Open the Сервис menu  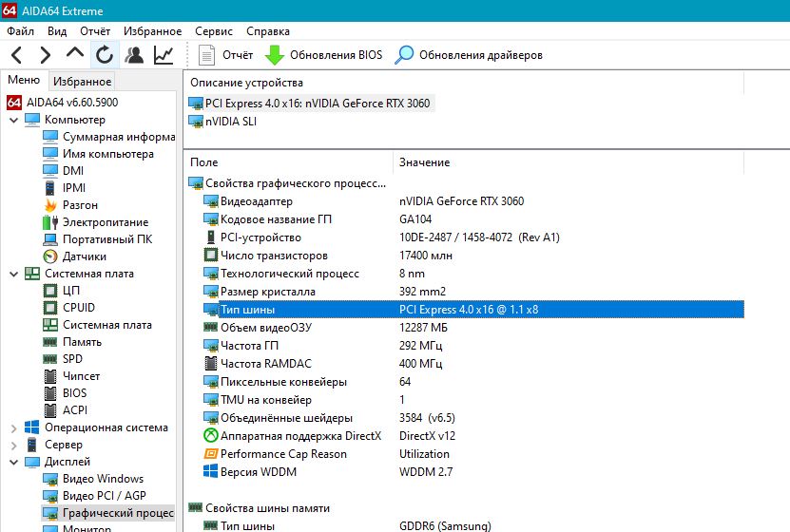pos(214,31)
